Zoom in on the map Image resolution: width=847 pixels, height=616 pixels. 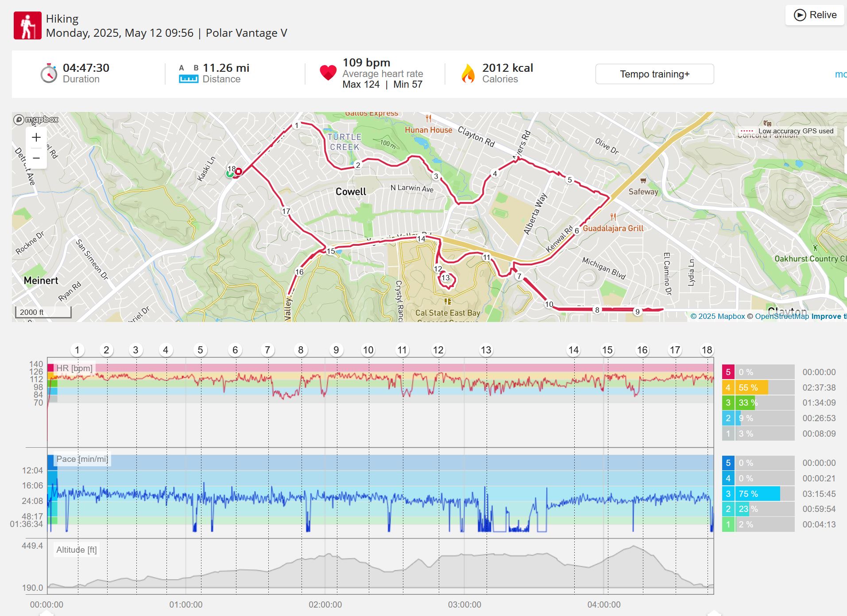[x=36, y=137]
